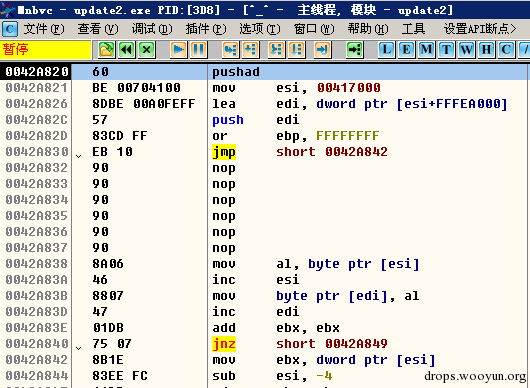Viewport: 530px width, 388px height.
Task: Click hex bytes 8A06
Action: click(108, 264)
